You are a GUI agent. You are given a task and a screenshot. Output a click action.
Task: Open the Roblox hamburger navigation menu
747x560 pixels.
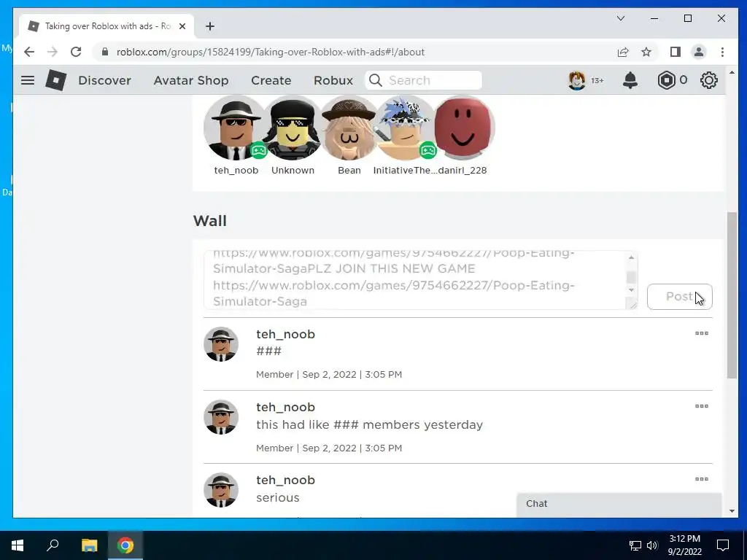click(x=28, y=80)
